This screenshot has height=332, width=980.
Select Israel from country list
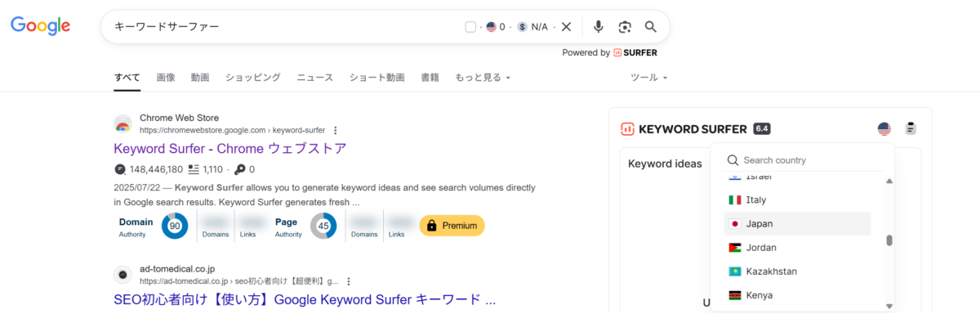[797, 177]
